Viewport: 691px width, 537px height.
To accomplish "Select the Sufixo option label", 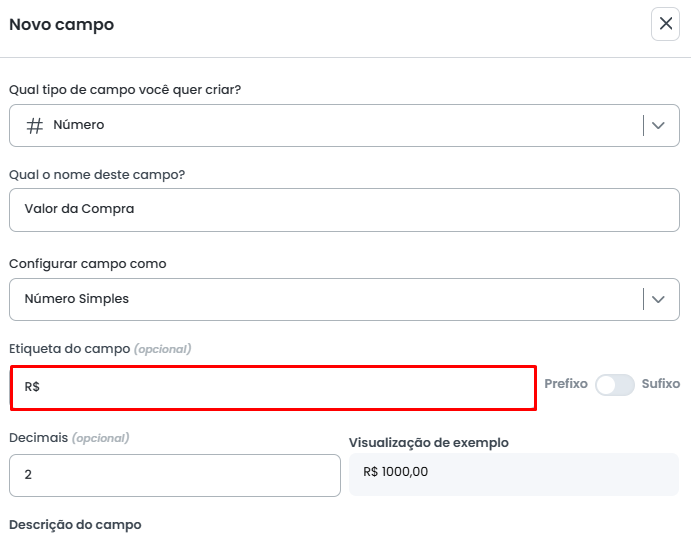I will click(661, 384).
